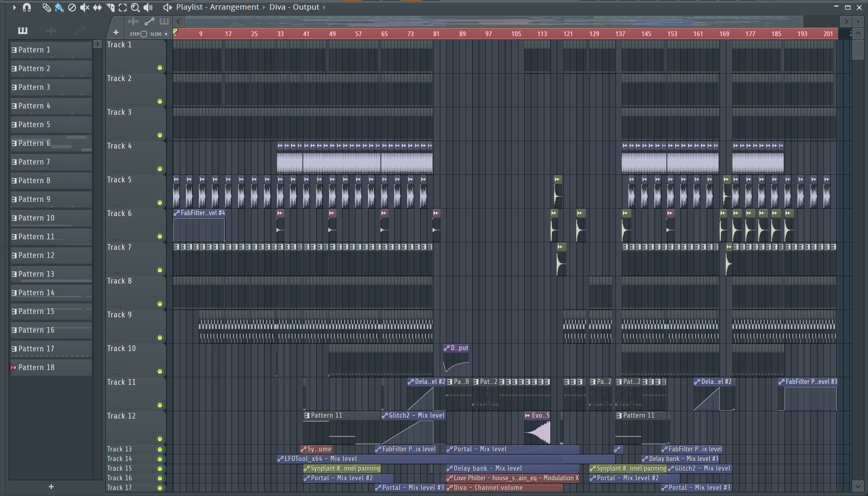Image resolution: width=868 pixels, height=496 pixels.
Task: Mute Track 12 with its green LED
Action: (160, 439)
